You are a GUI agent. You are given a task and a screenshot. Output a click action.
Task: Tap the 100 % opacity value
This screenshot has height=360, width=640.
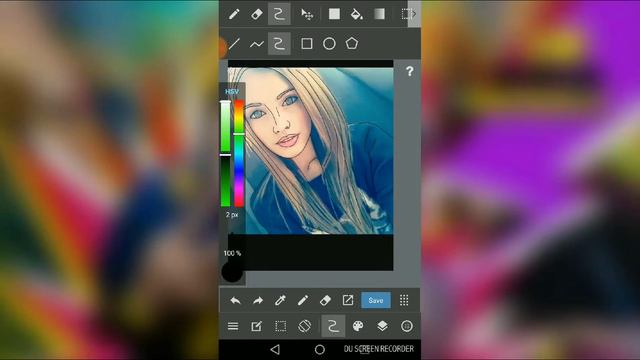click(x=232, y=253)
